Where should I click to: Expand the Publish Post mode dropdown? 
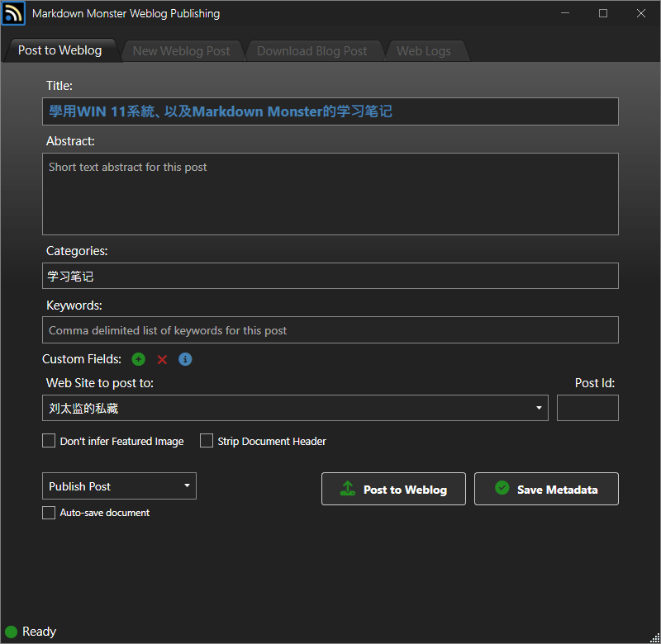click(119, 486)
